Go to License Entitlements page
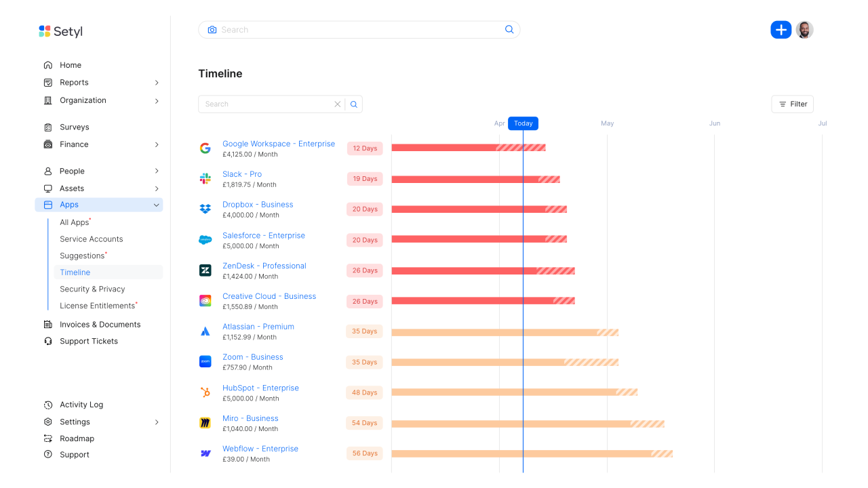Viewport: 868px width, 488px height. tap(98, 306)
